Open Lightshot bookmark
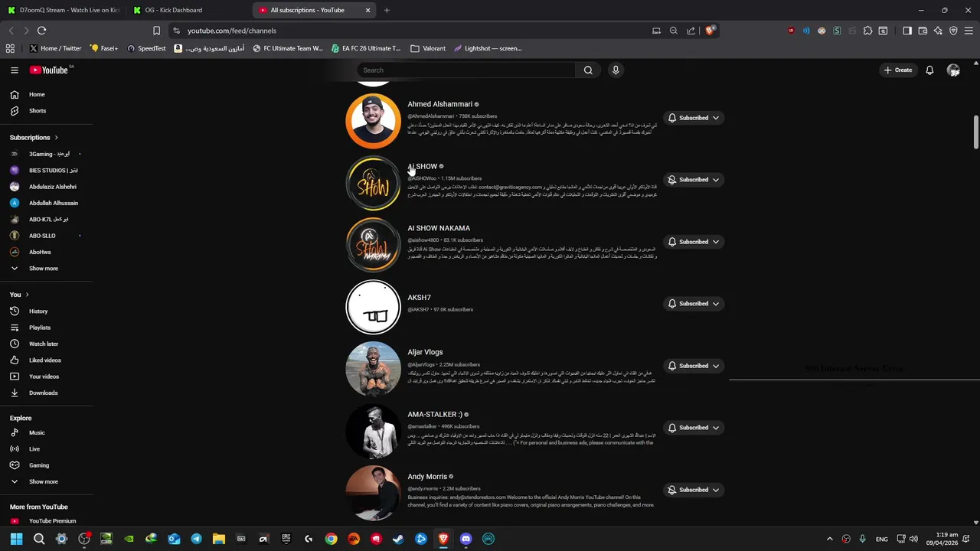Viewport: 980px width, 551px height. [x=488, y=48]
